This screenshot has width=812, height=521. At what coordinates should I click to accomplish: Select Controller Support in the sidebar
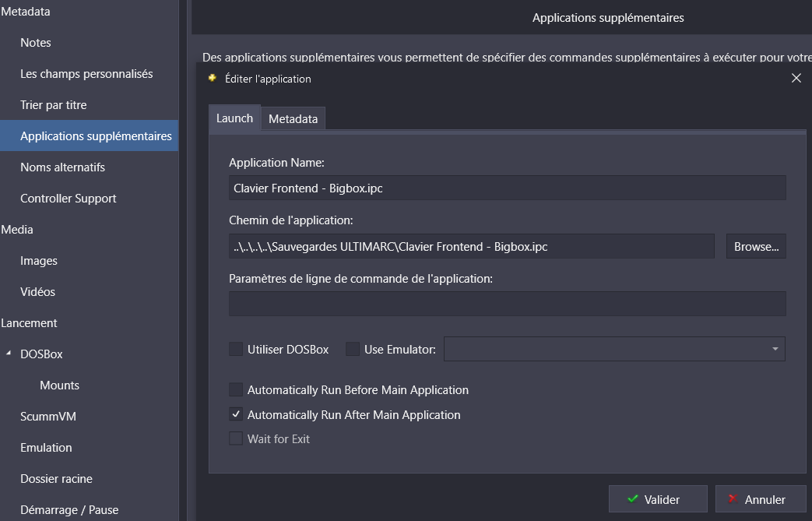click(x=69, y=199)
